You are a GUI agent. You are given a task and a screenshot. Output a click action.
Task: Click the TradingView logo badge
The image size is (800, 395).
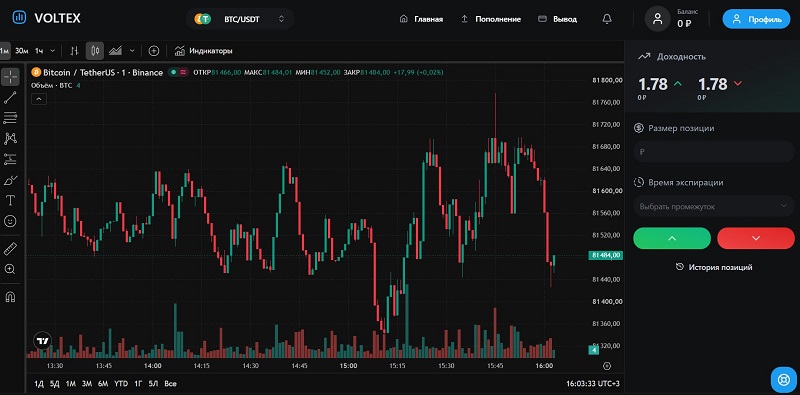[43, 341]
